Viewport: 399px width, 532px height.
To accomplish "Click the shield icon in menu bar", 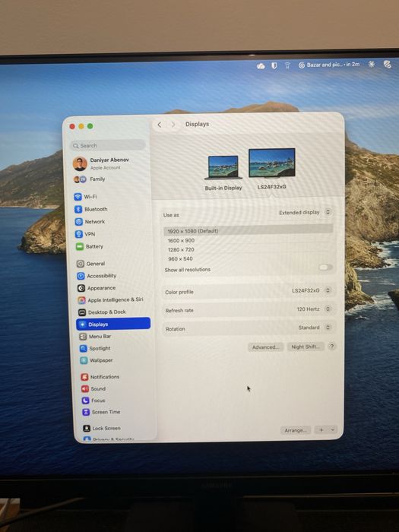I will [274, 66].
